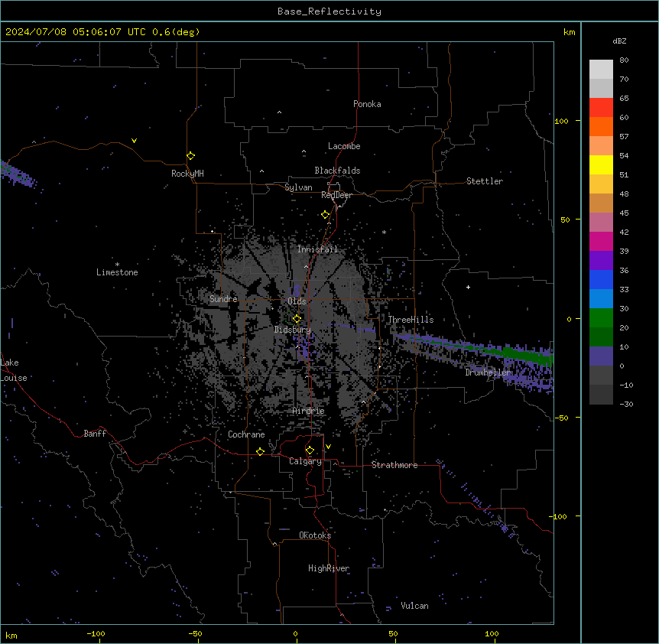The height and width of the screenshot is (644, 659).
Task: Pick the blue 33-36 dBZ legend color
Action: 601,279
